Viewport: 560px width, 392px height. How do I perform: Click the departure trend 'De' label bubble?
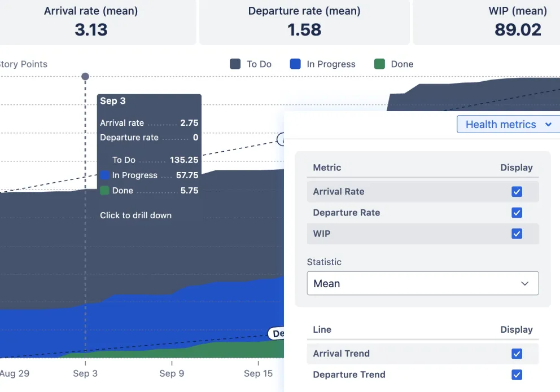pos(276,333)
